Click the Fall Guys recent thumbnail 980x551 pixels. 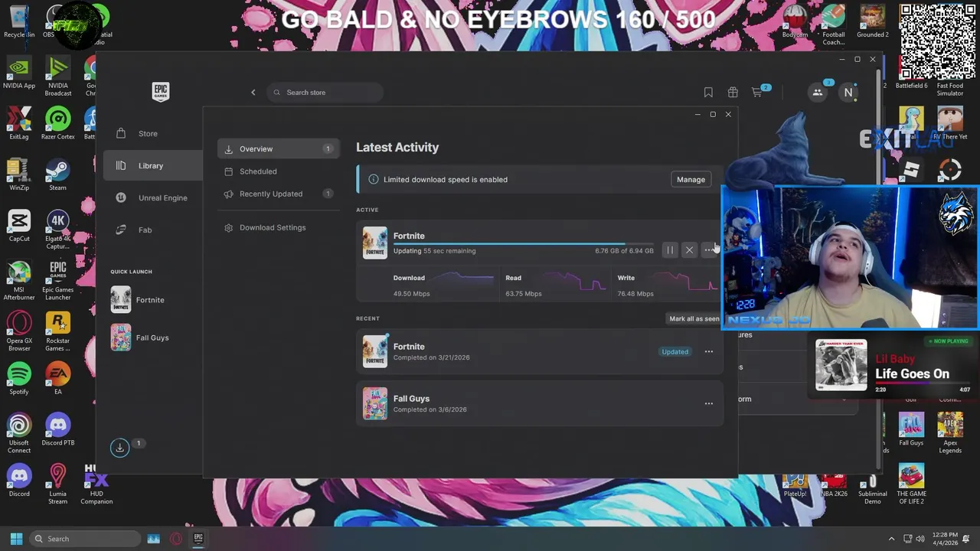pos(375,403)
